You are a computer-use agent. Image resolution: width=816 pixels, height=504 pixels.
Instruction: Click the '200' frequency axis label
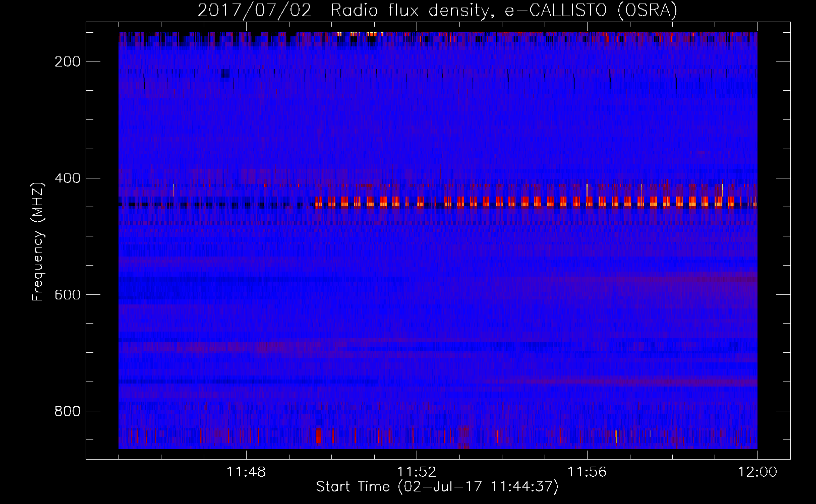67,61
